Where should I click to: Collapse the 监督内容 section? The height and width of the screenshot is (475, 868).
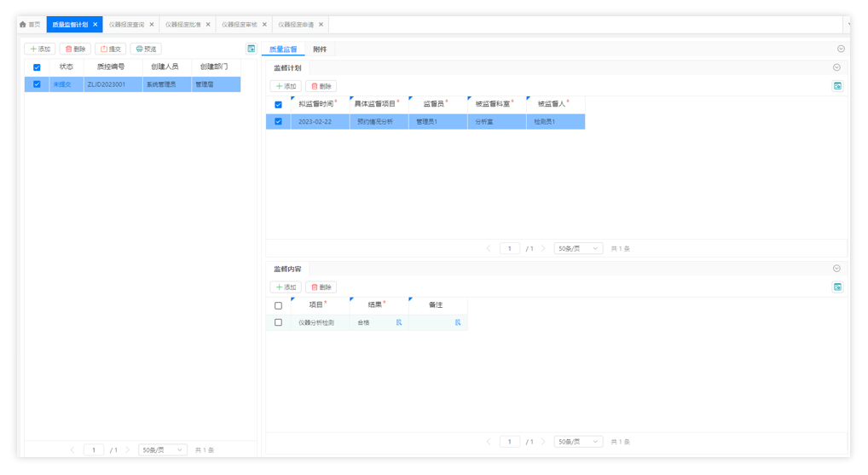[836, 269]
